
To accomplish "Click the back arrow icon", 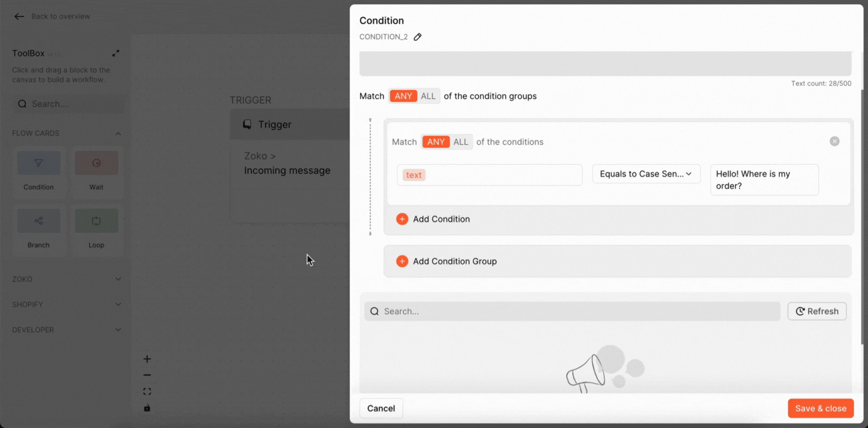I will click(19, 17).
